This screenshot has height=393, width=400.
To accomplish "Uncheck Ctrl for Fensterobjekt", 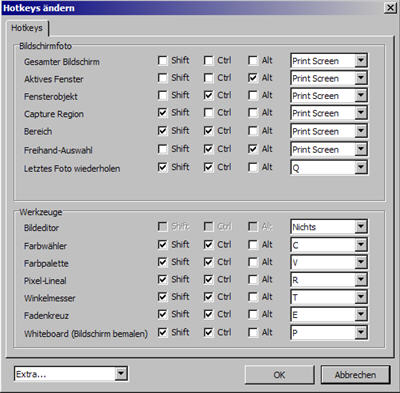I will [x=208, y=95].
